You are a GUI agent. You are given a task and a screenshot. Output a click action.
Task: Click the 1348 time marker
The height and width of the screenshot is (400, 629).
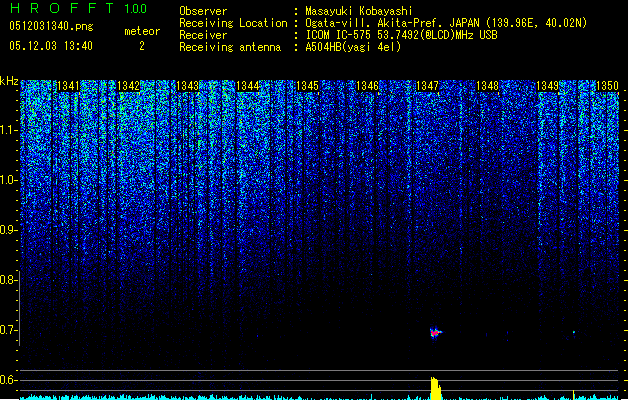[487, 86]
